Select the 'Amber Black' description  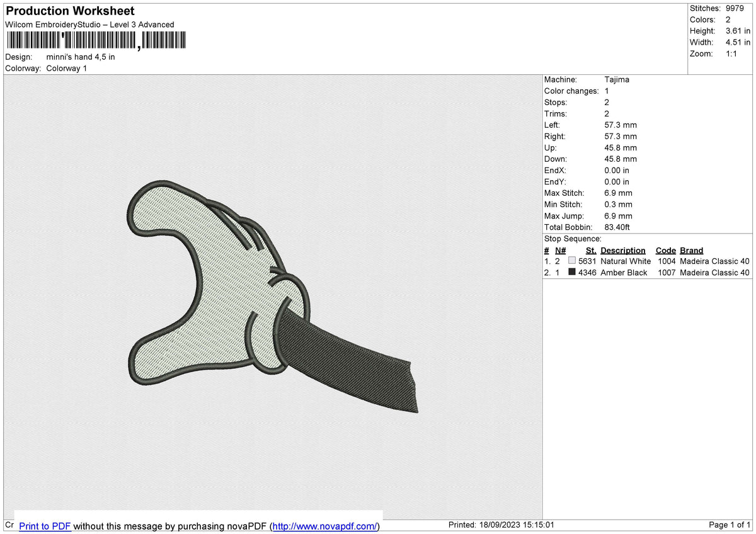point(624,272)
